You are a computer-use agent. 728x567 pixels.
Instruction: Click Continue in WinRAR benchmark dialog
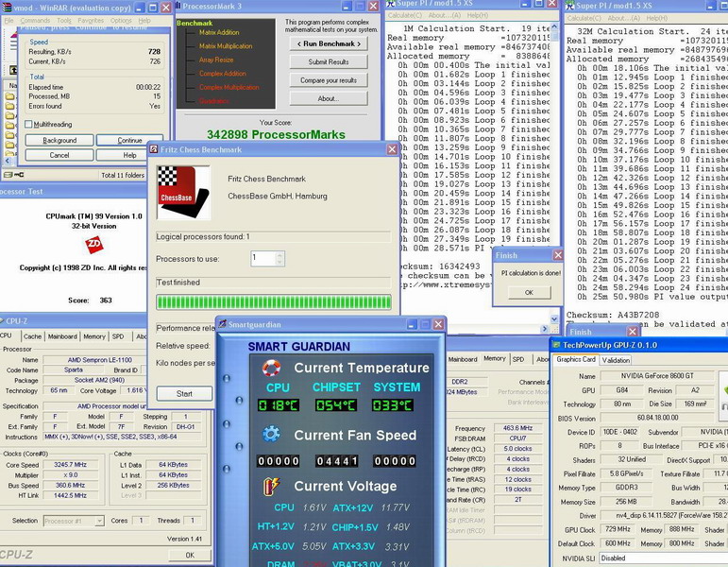point(130,141)
